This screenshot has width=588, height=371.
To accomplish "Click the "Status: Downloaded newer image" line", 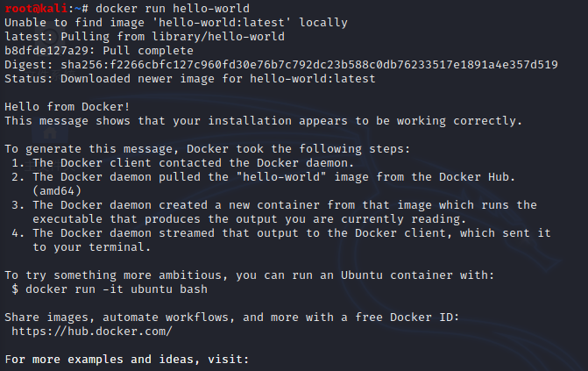I will tap(189, 79).
